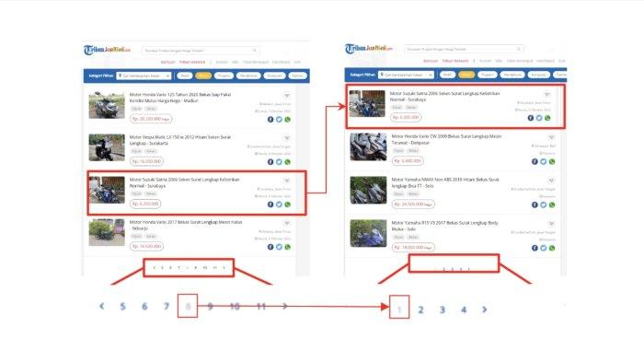Open Vespa Matic LX 150 motorcycle thumbnail

coord(107,147)
